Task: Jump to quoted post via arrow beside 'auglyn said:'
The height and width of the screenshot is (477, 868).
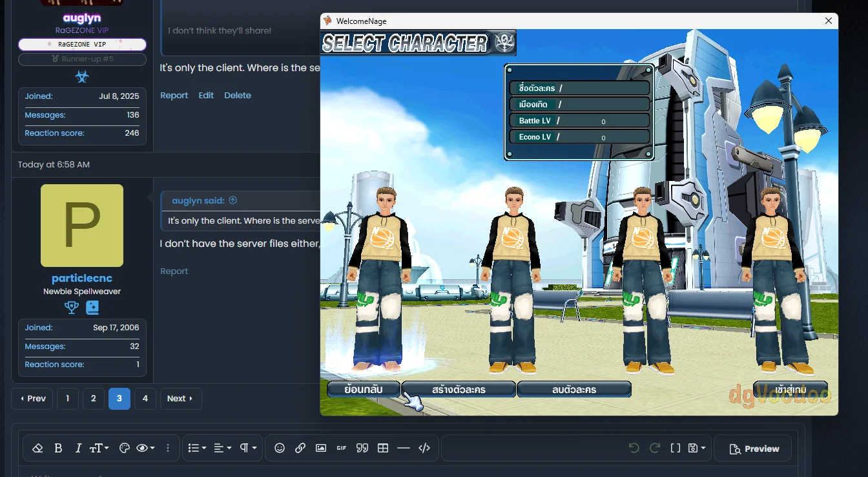Action: [x=233, y=200]
